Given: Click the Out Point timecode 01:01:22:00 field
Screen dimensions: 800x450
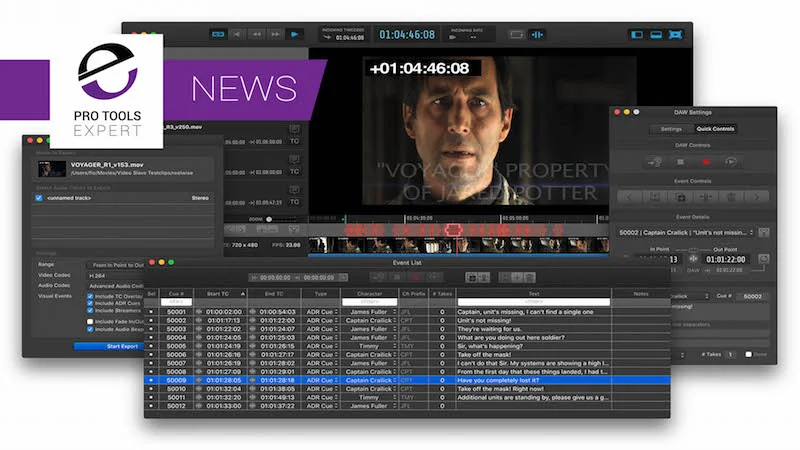Looking at the screenshot, I should 725,260.
